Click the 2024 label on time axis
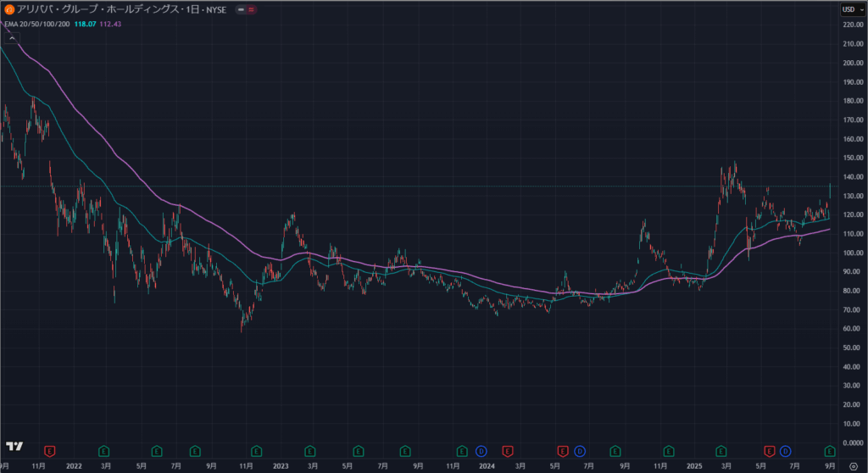The width and height of the screenshot is (868, 473). coord(487,466)
